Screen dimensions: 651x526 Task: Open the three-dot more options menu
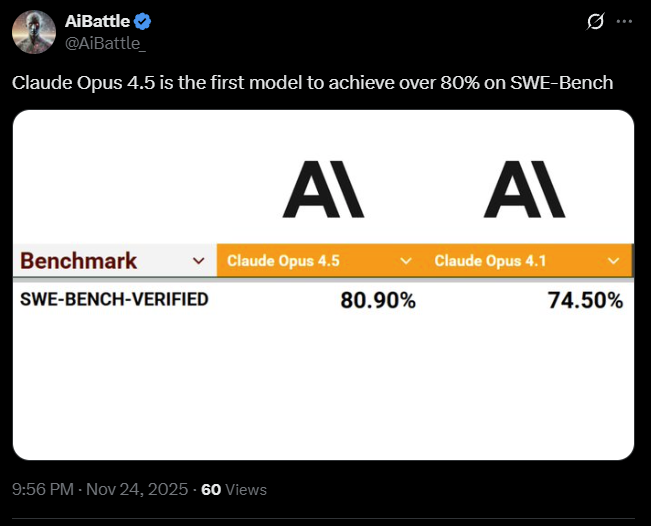626,21
